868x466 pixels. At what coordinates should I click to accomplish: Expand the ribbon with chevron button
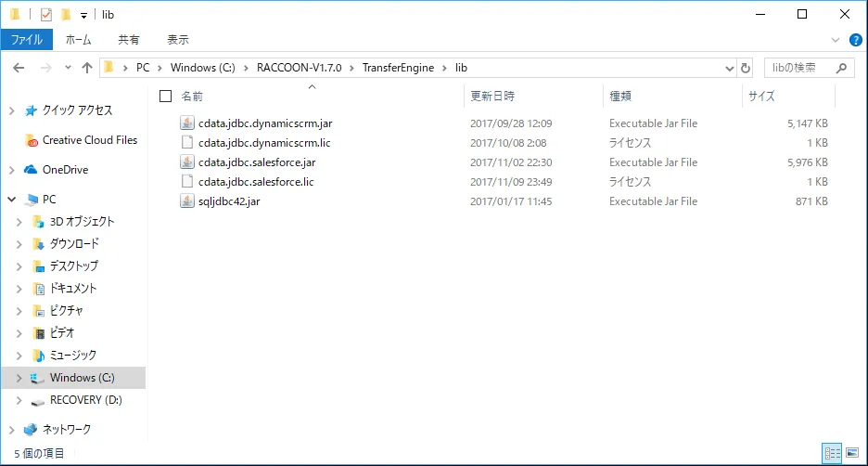pos(835,40)
